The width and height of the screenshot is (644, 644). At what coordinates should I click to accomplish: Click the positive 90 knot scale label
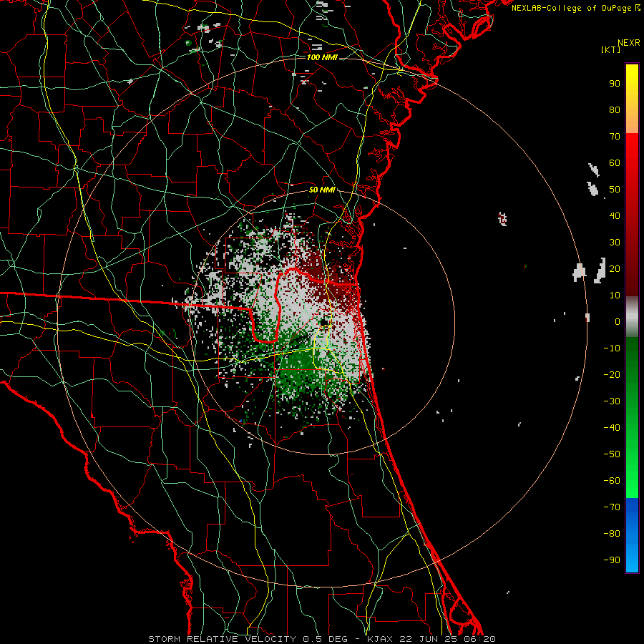tap(615, 84)
